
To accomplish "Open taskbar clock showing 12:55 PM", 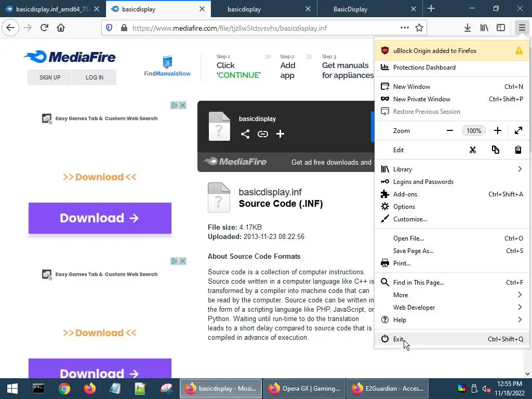I will point(510,389).
